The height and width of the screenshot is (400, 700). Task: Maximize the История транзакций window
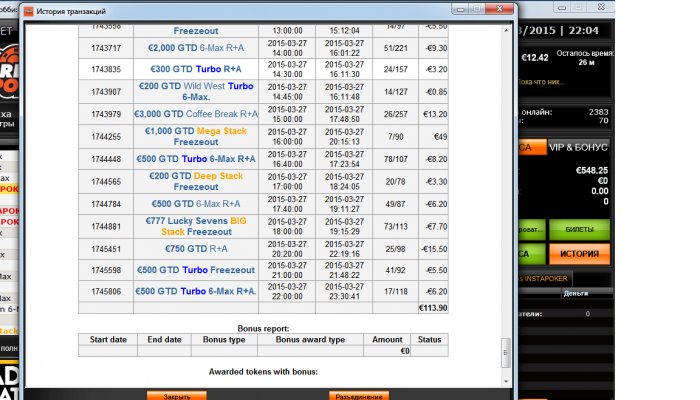[x=477, y=8]
